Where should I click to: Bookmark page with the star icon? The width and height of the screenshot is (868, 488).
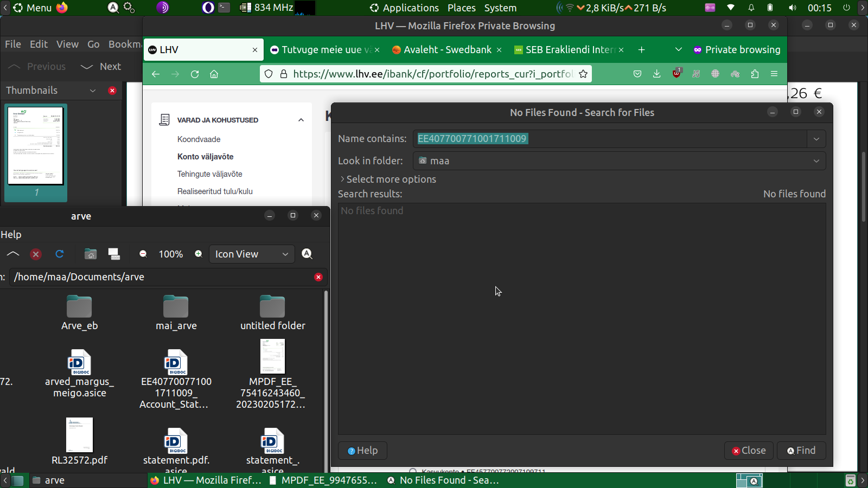[x=583, y=74]
